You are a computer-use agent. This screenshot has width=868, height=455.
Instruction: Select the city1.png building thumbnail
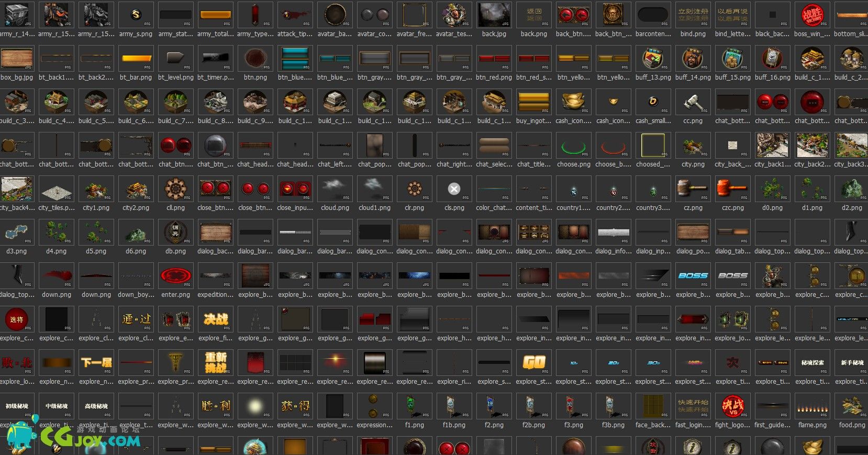pos(96,188)
